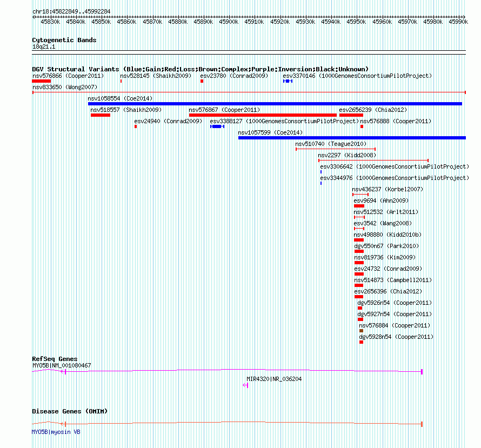Screen dimensions: 481x448
Task: Click the orange MYO5B disease gene line
Action: tap(227, 423)
